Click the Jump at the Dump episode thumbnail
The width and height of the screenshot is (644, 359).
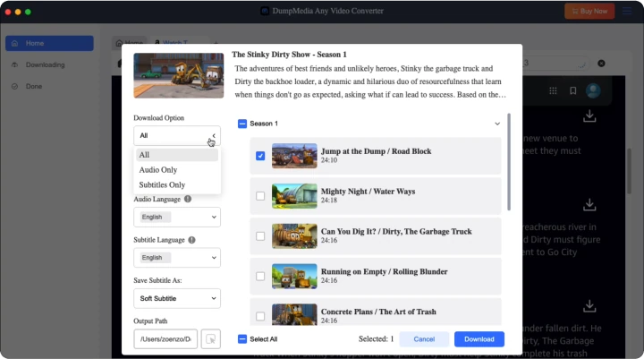pyautogui.click(x=294, y=156)
